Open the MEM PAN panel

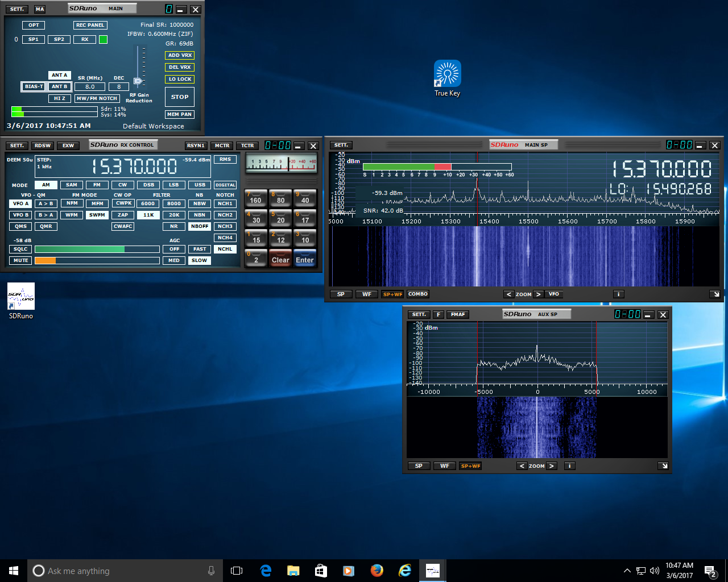click(180, 114)
